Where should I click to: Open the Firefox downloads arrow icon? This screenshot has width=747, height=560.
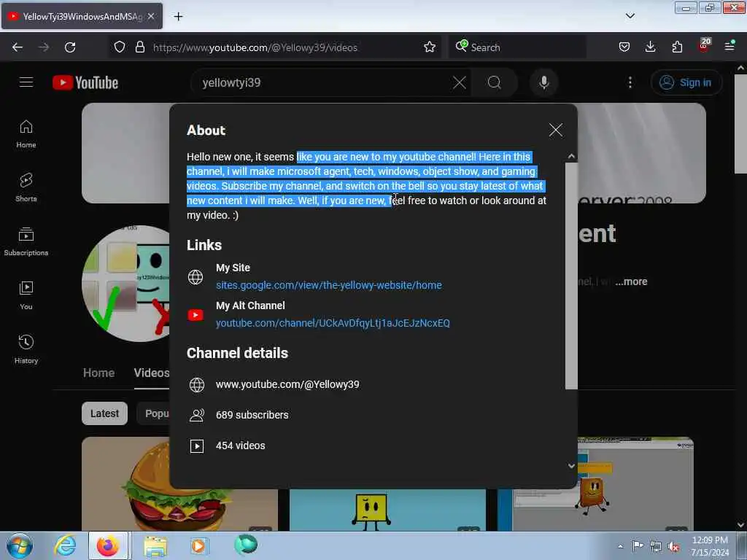650,47
